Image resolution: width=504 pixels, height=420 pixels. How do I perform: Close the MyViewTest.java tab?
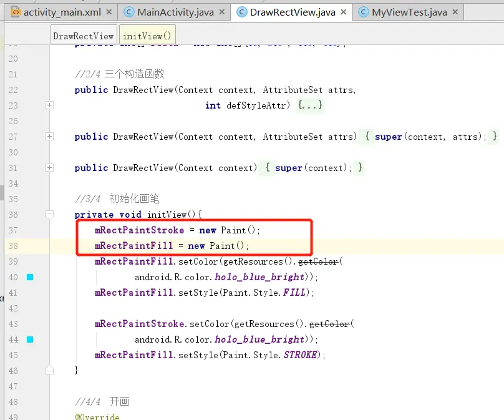(455, 12)
